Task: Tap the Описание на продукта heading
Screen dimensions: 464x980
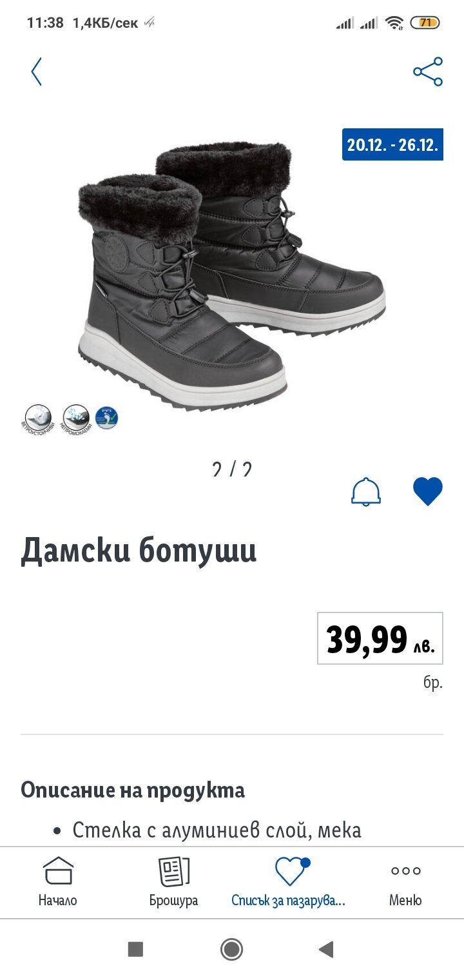Action: click(133, 790)
